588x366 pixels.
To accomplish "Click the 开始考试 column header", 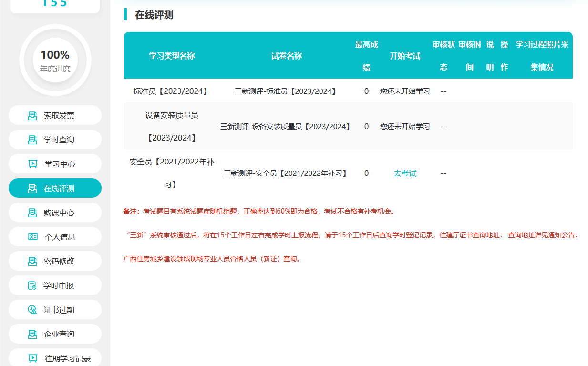I will pos(405,56).
